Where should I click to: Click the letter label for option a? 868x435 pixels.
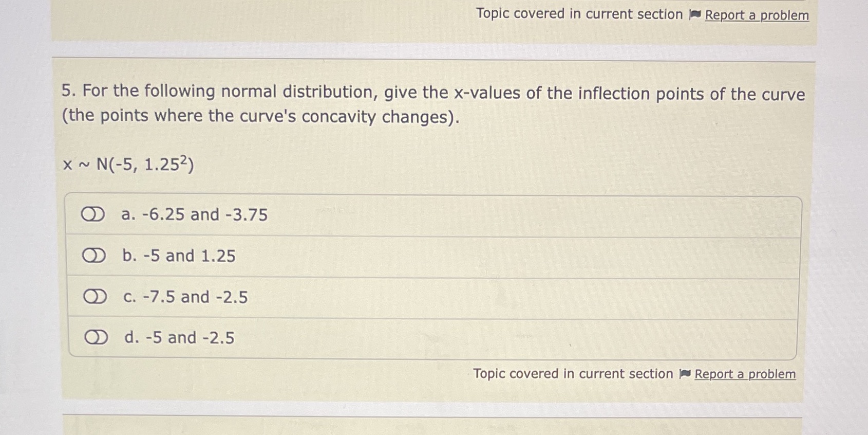[128, 214]
